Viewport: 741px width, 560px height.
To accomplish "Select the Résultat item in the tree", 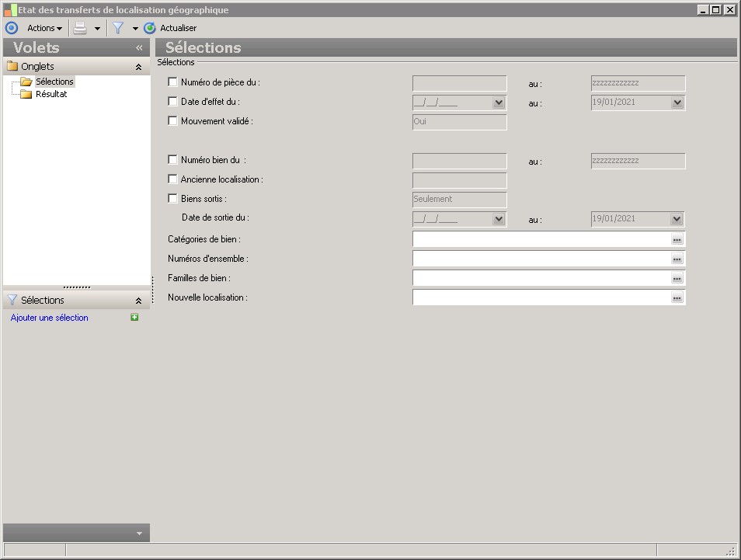I will click(51, 94).
